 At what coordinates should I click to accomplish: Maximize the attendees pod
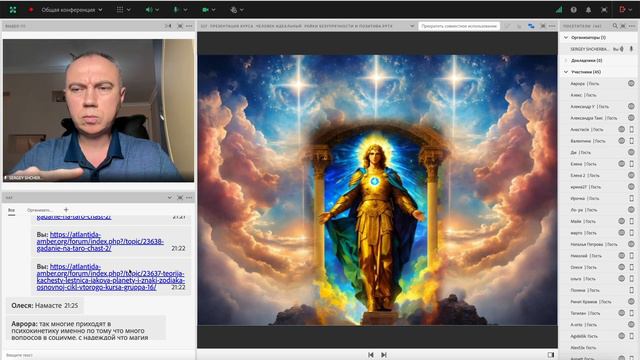pos(623,26)
